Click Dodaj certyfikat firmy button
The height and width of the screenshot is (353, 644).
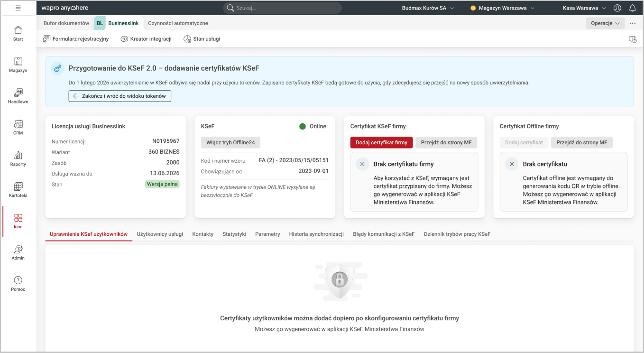coord(381,142)
